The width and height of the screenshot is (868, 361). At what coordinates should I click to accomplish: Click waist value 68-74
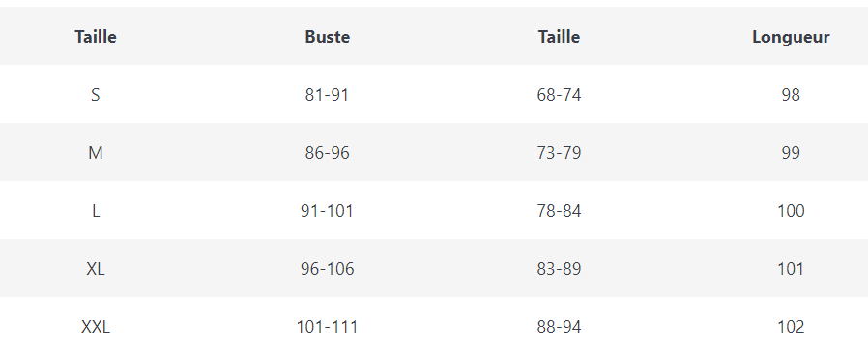(559, 95)
